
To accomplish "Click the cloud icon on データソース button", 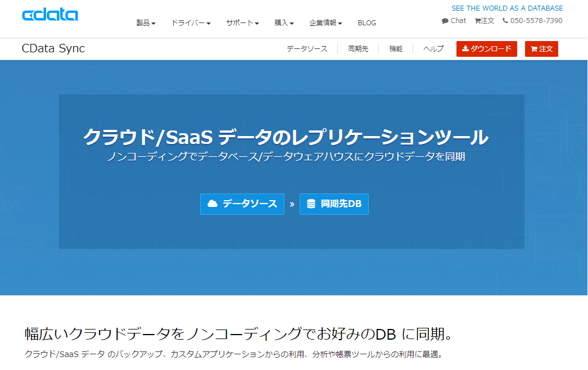I will coord(212,204).
